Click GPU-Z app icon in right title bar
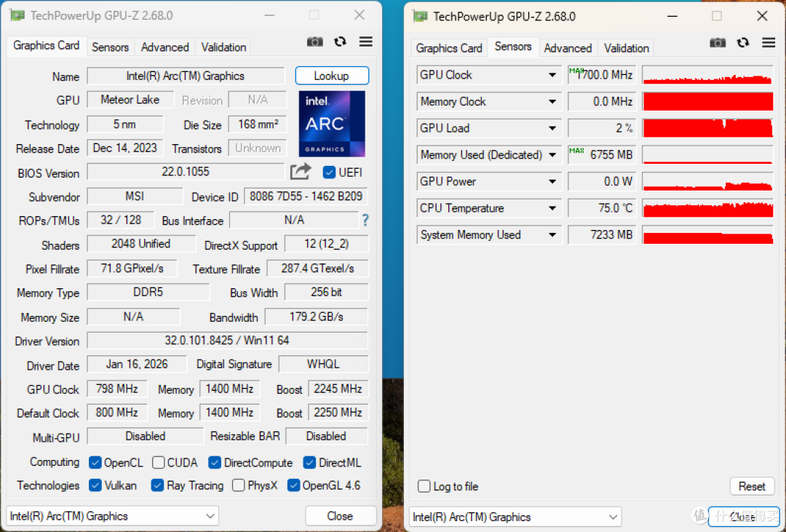The height and width of the screenshot is (532, 786). (420, 17)
